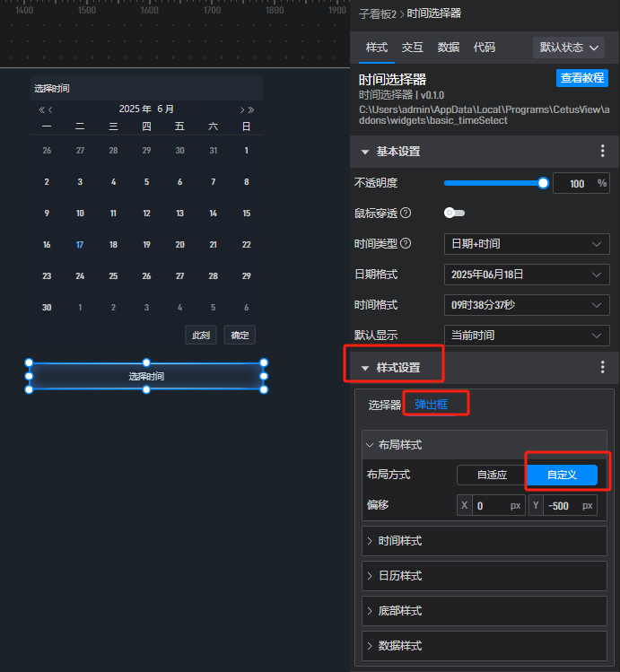Expand the 时间样式 group
Screen dimensions: 620x672
pyautogui.click(x=485, y=541)
